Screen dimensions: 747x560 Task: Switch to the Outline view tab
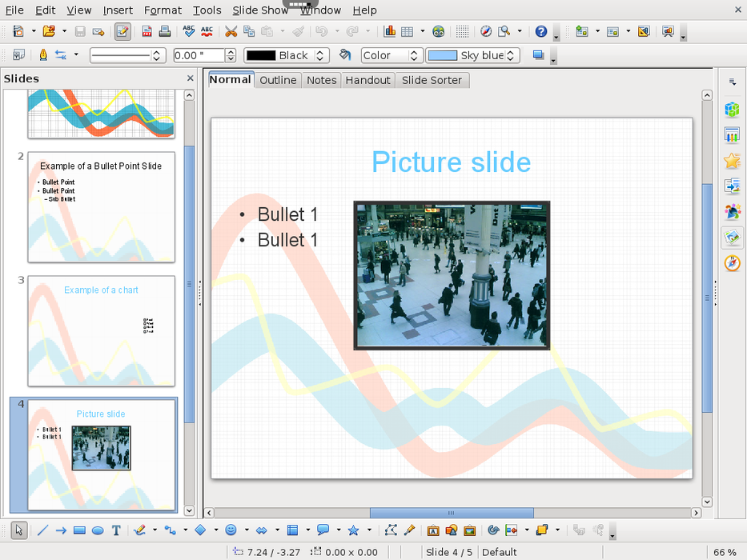pos(278,80)
